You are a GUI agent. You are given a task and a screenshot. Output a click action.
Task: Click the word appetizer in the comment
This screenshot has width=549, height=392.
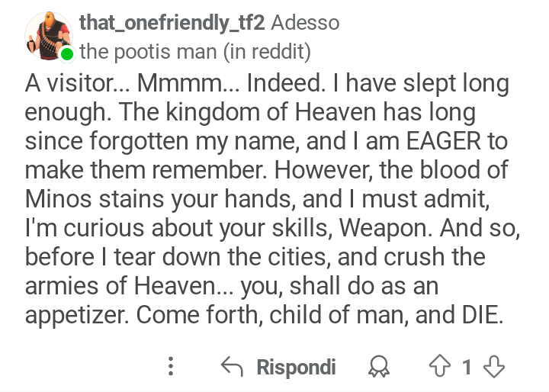click(77, 315)
